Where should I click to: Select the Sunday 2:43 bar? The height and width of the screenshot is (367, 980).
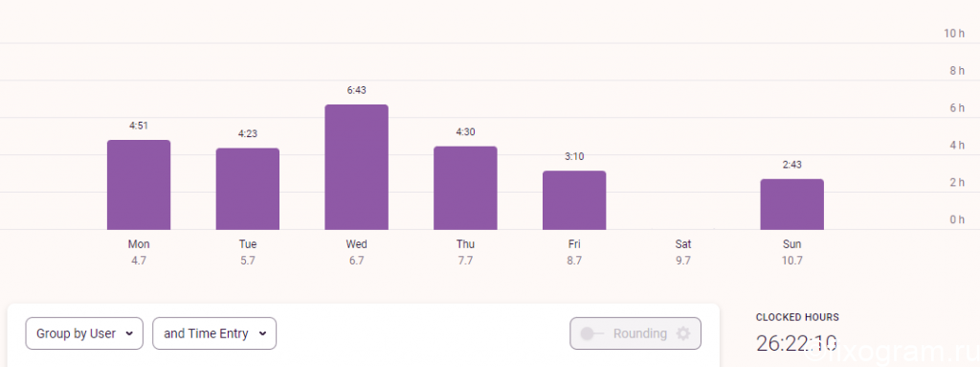(791, 204)
